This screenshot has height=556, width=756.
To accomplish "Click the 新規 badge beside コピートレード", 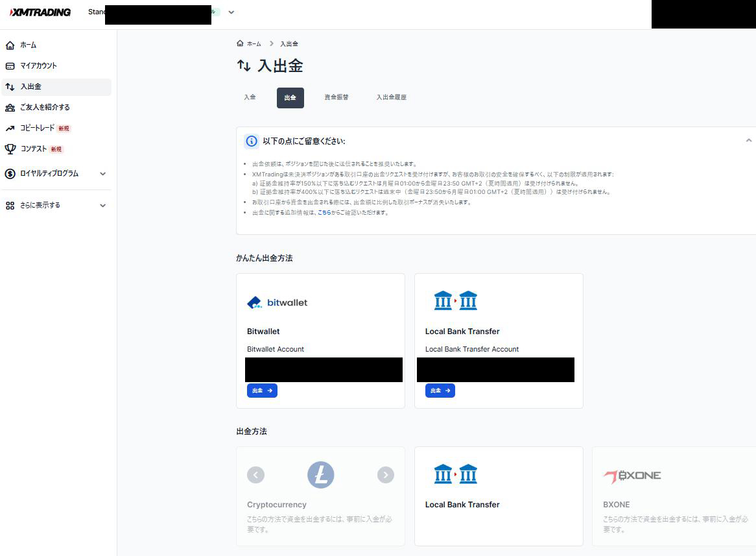I will (64, 128).
